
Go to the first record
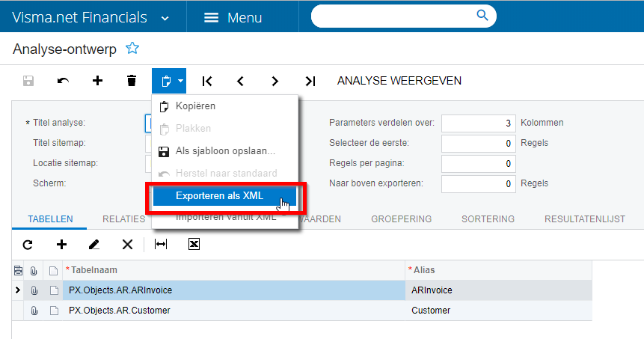pos(207,81)
